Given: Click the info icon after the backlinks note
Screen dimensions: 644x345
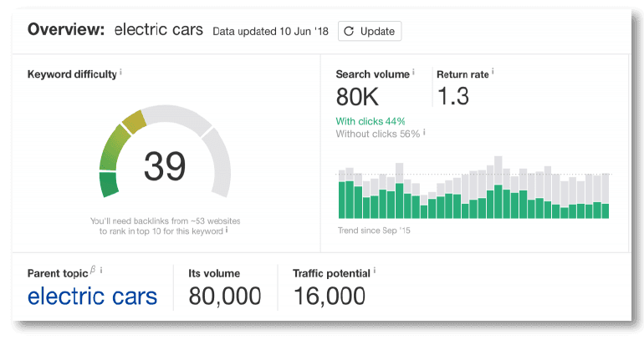Looking at the screenshot, I should coord(227,230).
